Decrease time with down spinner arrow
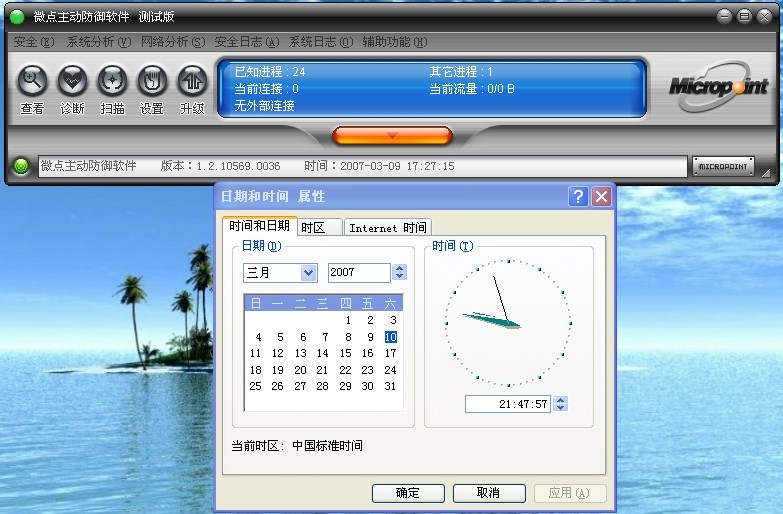The height and width of the screenshot is (514, 783). pyautogui.click(x=561, y=408)
